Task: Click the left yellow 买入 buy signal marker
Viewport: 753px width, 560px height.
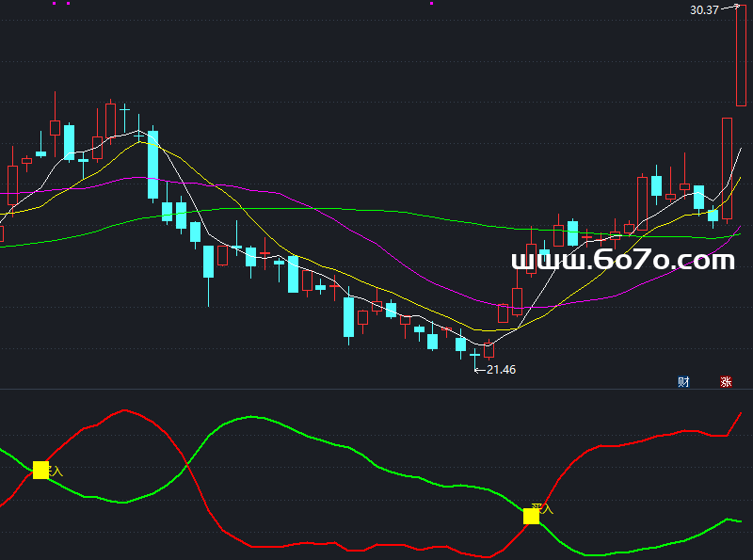Action: point(40,470)
